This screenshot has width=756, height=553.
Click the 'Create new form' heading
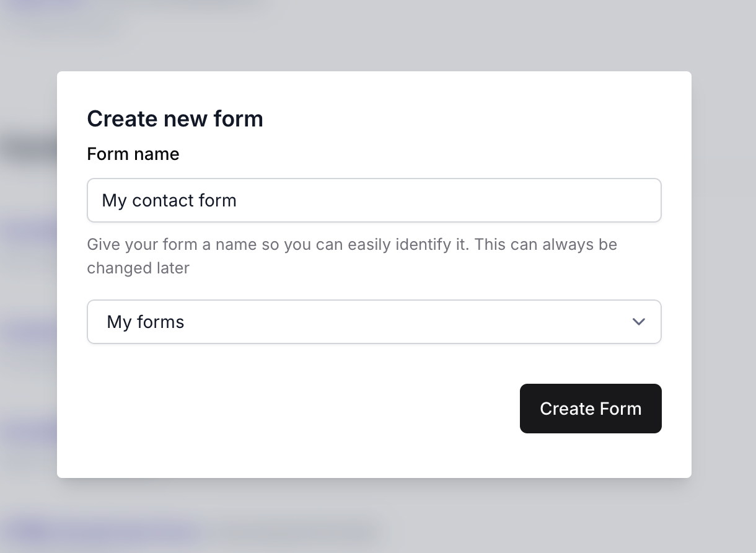coord(175,118)
